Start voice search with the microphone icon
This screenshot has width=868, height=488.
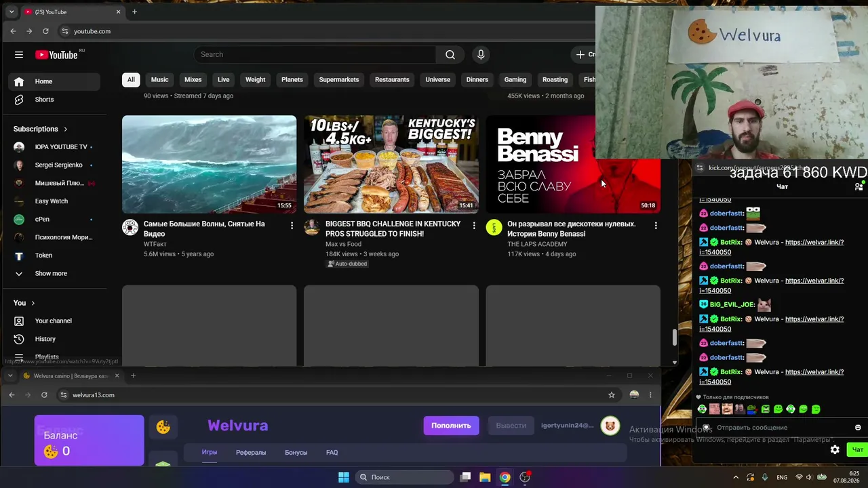click(481, 55)
